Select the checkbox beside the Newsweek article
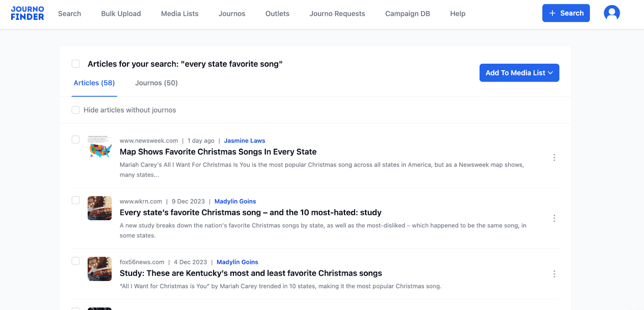Screen dimensions: 644x310 [x=75, y=139]
